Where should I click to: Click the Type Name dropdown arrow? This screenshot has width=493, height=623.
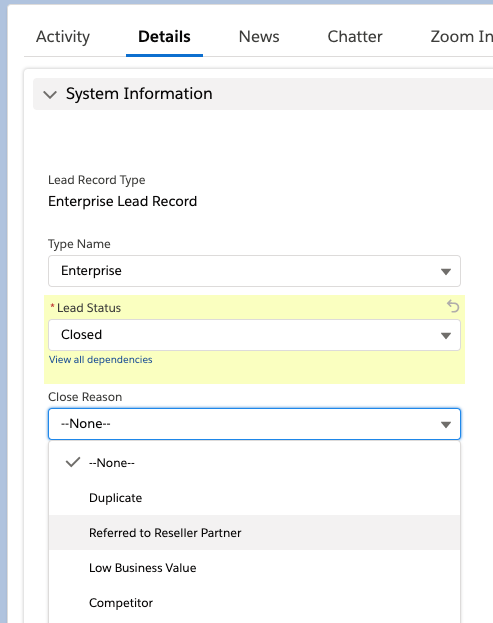(446, 272)
